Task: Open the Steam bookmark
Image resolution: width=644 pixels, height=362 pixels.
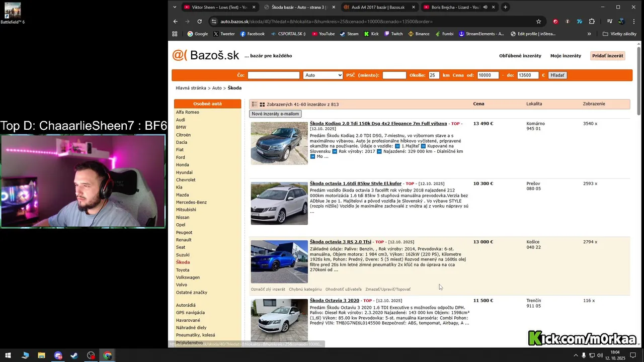Action: pyautogui.click(x=349, y=34)
